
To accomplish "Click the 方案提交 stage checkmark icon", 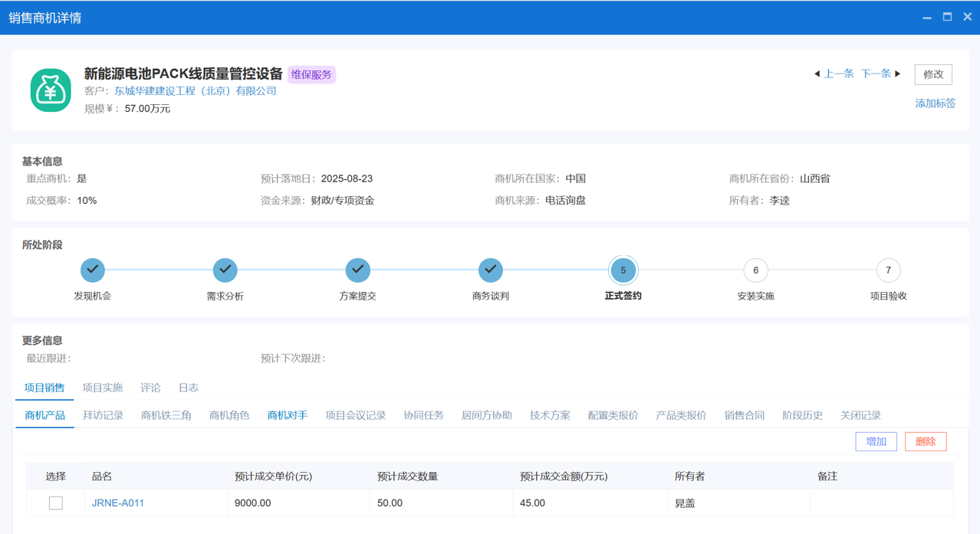I will 357,270.
